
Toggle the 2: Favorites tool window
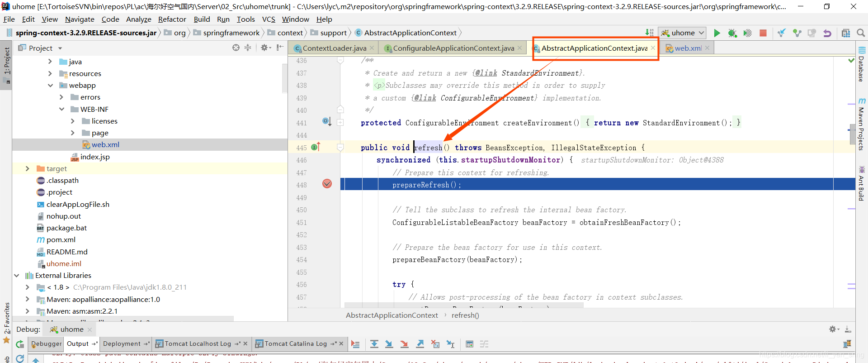(6, 322)
